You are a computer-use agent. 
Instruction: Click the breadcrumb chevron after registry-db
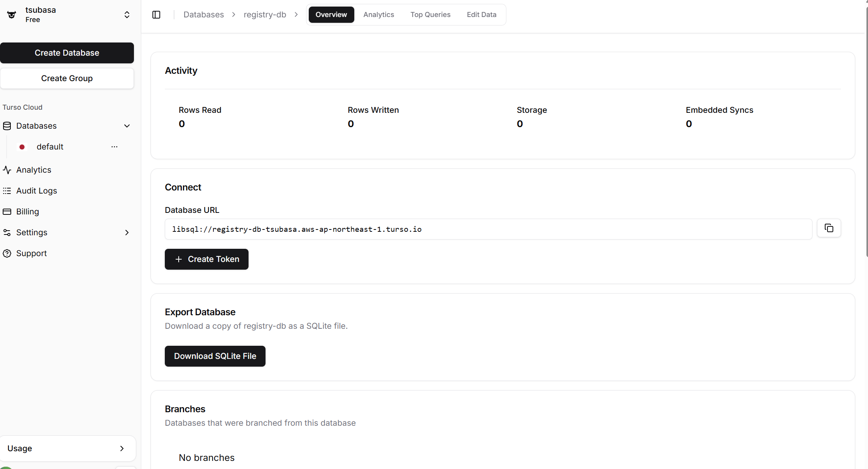(x=296, y=15)
